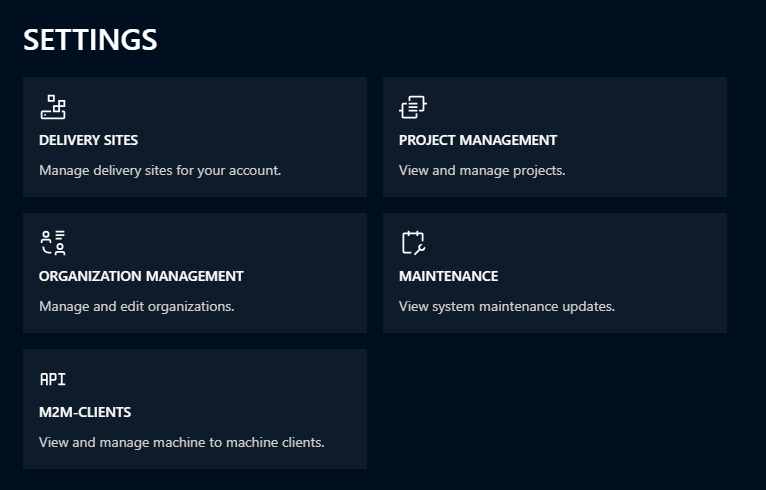Click 'View and manage projects' description
The height and width of the screenshot is (490, 766).
pos(482,170)
